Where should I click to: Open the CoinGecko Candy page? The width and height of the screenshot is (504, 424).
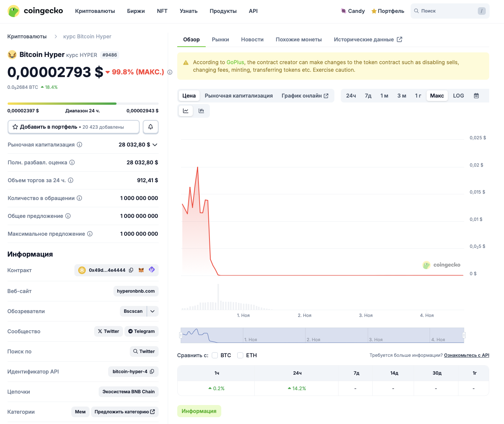coord(353,11)
